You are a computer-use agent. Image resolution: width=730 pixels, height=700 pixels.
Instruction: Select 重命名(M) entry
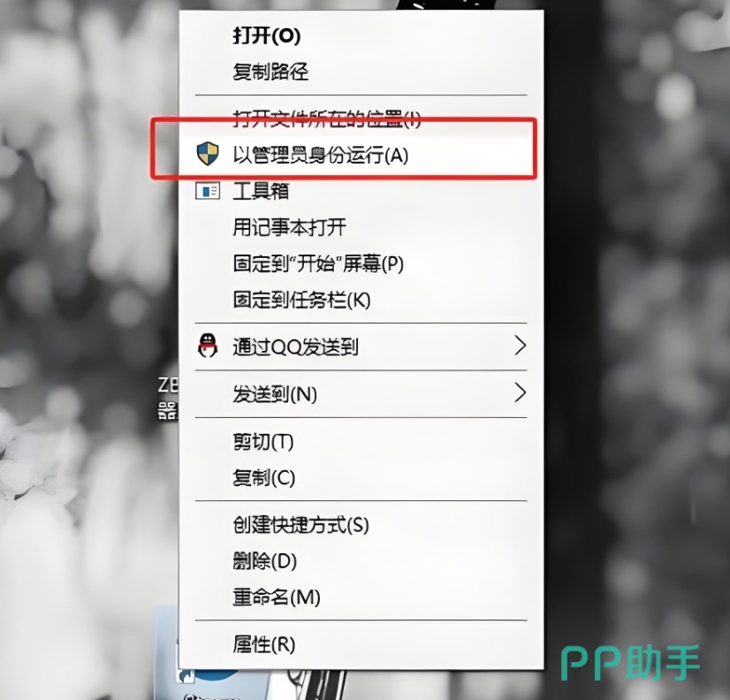277,597
